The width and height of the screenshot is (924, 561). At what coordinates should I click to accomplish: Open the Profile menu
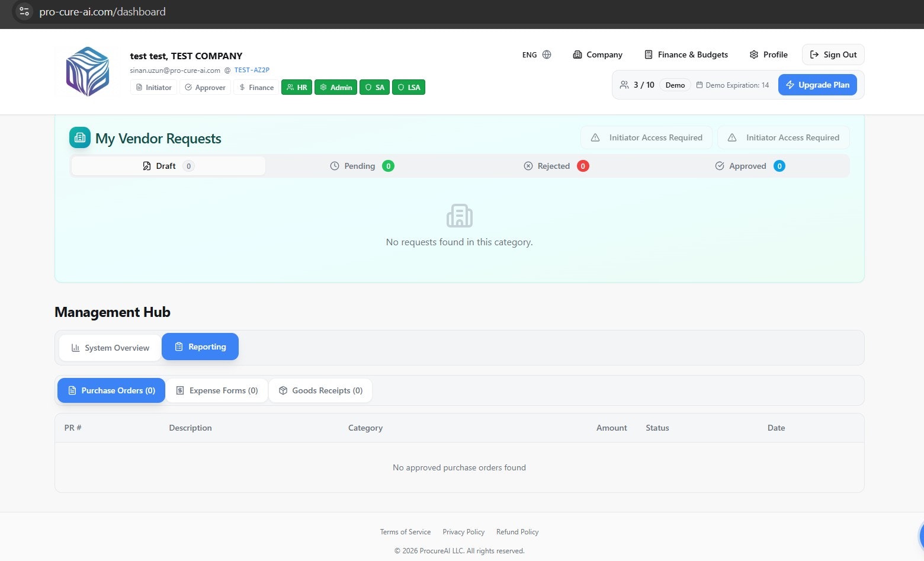pyautogui.click(x=768, y=55)
